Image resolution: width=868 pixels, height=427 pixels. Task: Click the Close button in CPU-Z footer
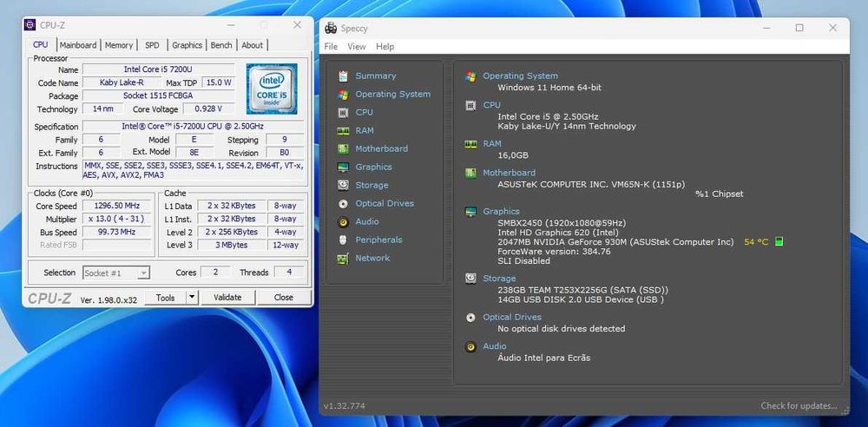pos(284,298)
